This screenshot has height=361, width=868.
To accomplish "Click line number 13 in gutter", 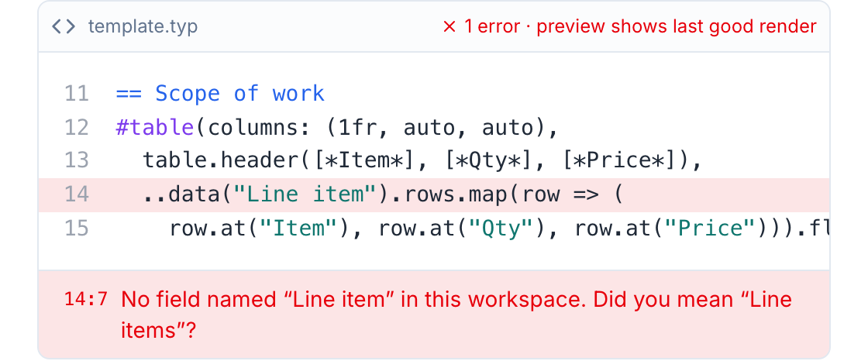I will pos(77,160).
